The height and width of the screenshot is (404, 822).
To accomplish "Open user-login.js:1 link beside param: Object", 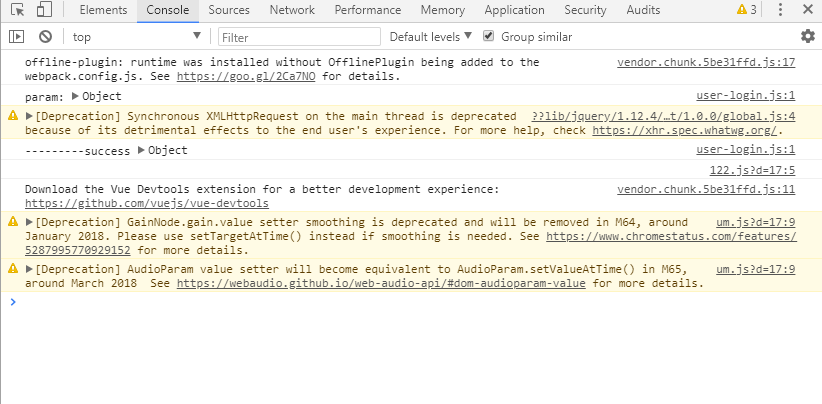I will point(745,95).
